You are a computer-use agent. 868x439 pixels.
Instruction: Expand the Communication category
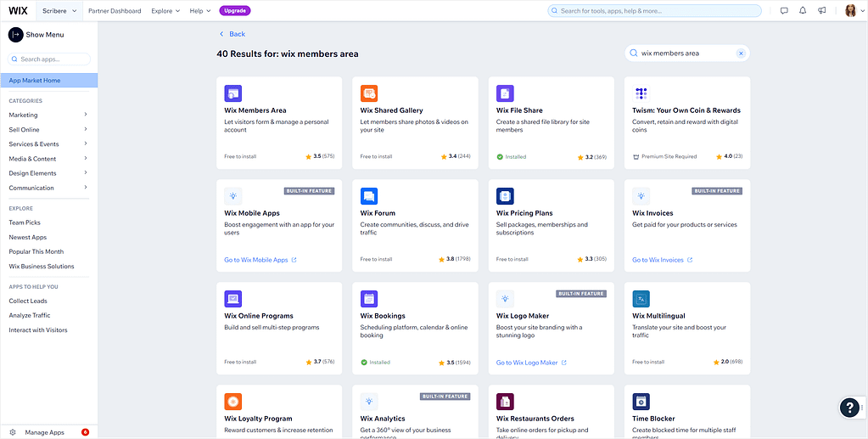coord(48,188)
